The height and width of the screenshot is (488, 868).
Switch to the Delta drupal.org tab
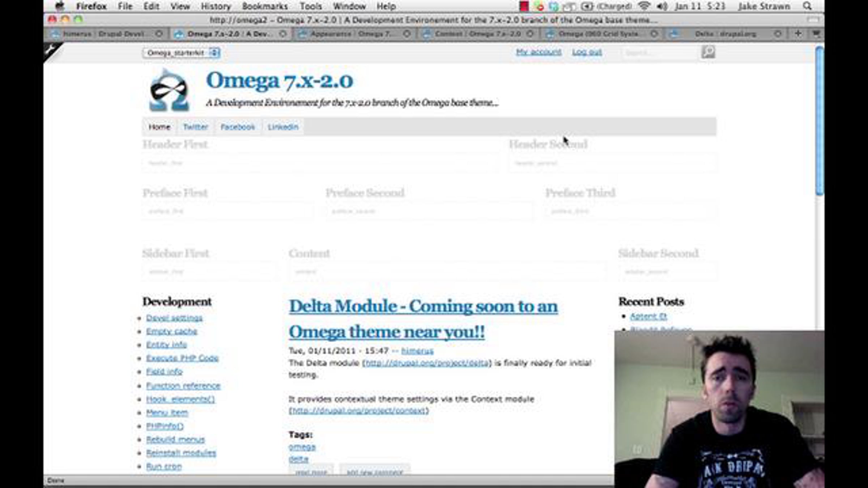pyautogui.click(x=725, y=34)
